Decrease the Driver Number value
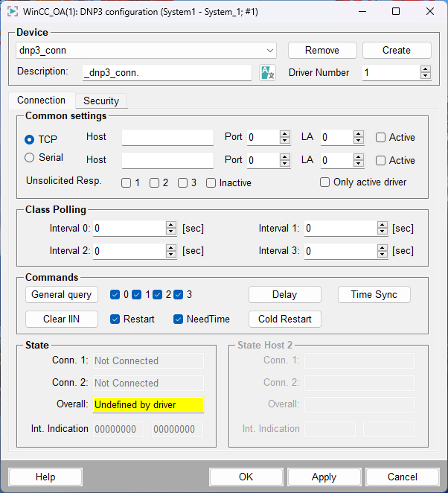Screen dimensions: 448x493 click(x=426, y=76)
